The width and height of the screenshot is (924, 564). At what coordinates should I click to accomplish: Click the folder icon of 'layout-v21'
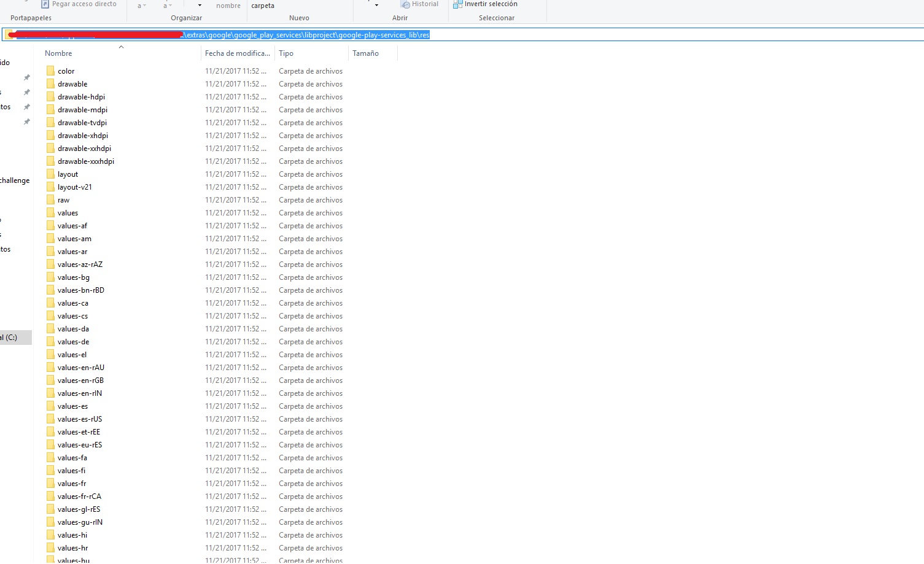click(51, 187)
